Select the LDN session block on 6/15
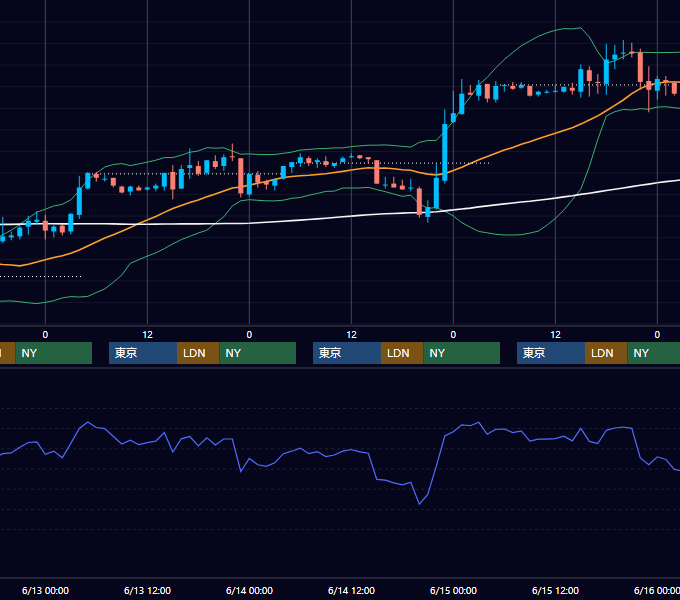The height and width of the screenshot is (600, 680). click(606, 353)
